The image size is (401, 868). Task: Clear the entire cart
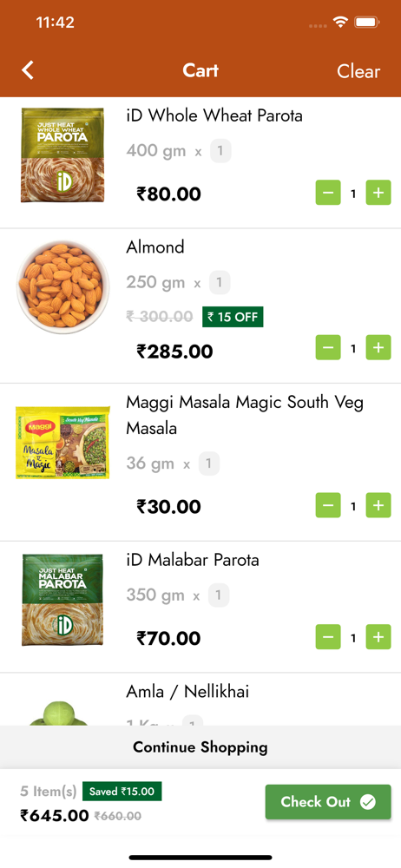coord(358,71)
